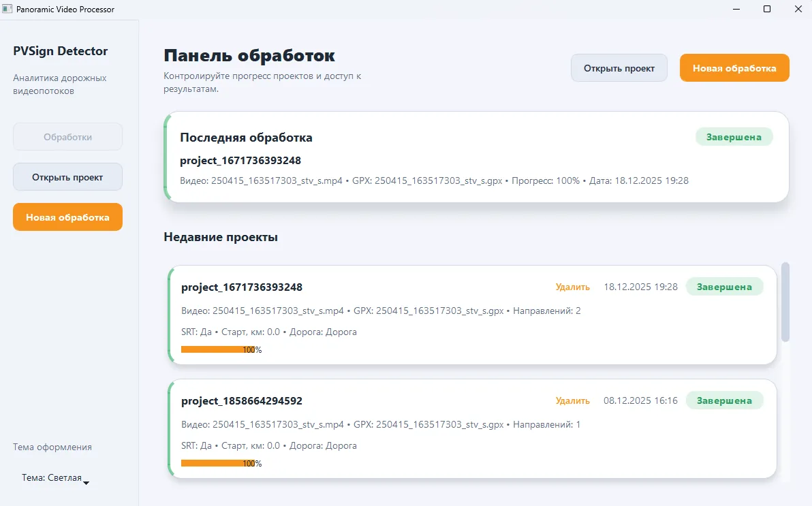This screenshot has width=812, height=506.
Task: Click the Panoramic Video Processor title bar app icon
Action: (x=7, y=10)
